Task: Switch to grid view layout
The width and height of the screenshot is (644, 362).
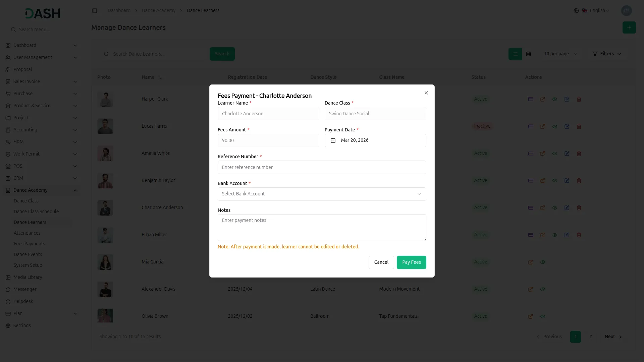Action: pos(529,54)
